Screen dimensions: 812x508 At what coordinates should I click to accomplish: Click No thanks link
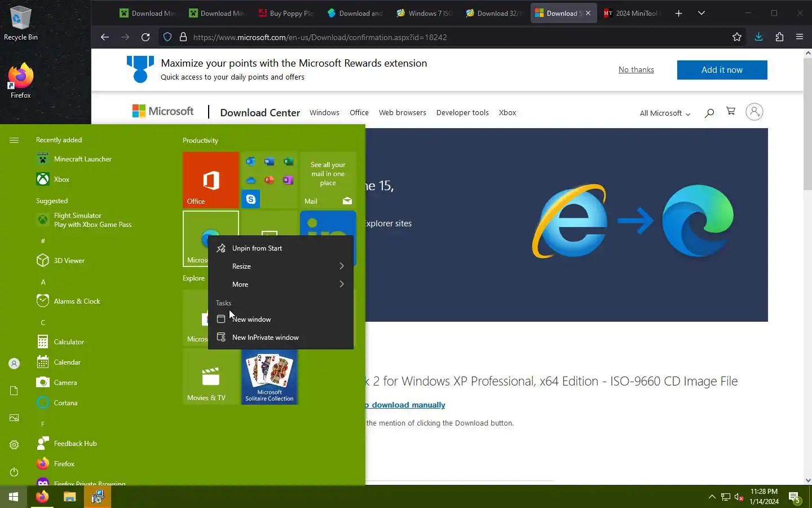coord(636,70)
